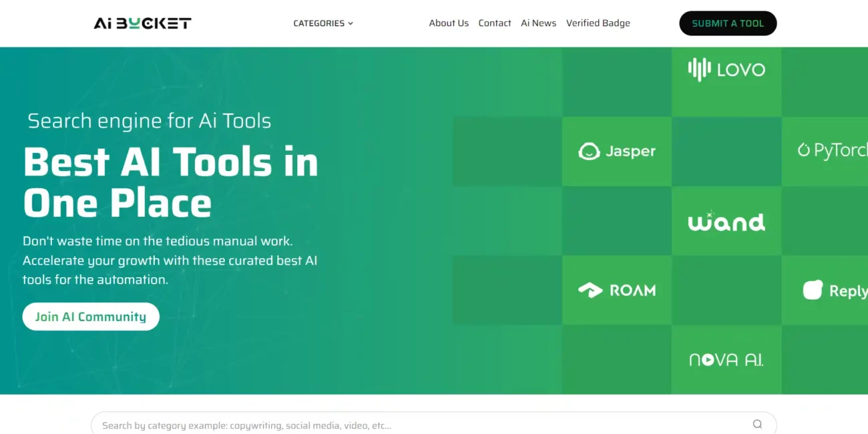Image resolution: width=868 pixels, height=434 pixels.
Task: Open the About Us page
Action: click(x=449, y=23)
